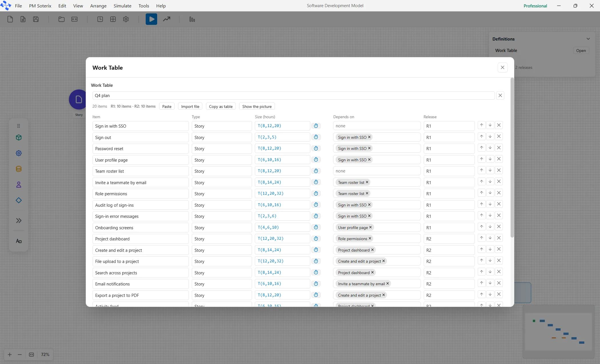Move Password reset row up
Screen dimensions: 600x364
click(x=481, y=148)
